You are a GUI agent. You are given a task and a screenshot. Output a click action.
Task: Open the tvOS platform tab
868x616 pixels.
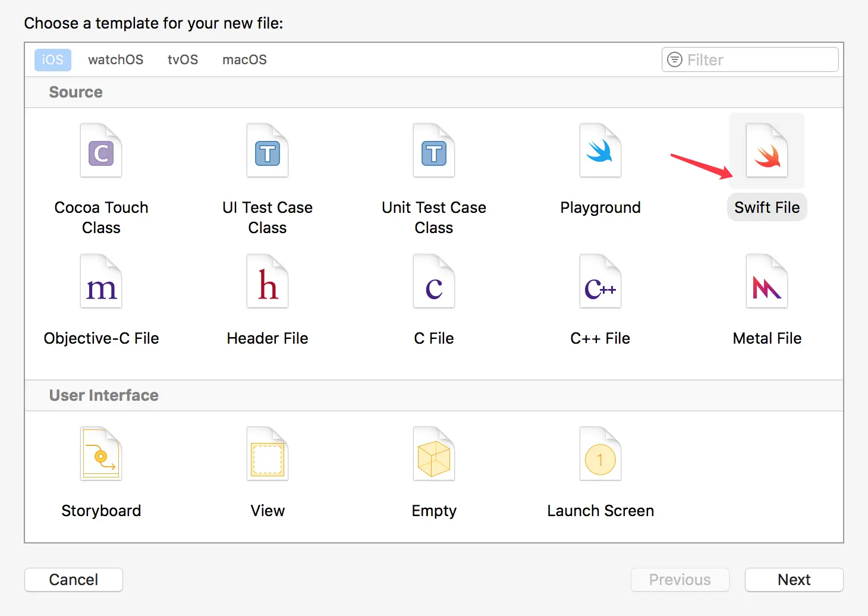point(183,60)
